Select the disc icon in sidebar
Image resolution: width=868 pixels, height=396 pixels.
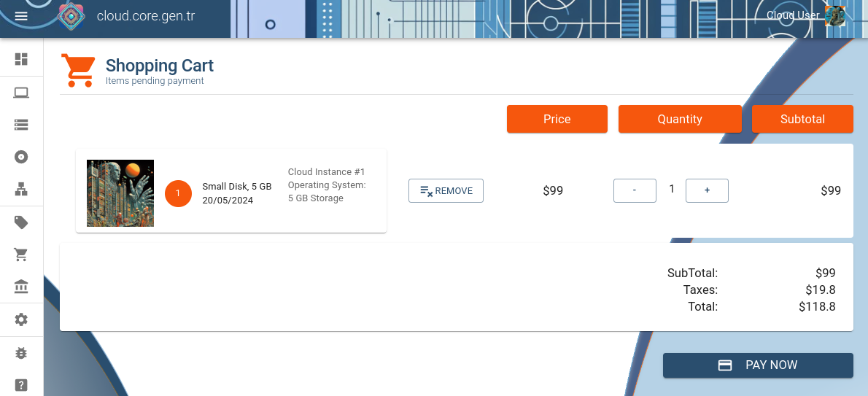point(21,157)
